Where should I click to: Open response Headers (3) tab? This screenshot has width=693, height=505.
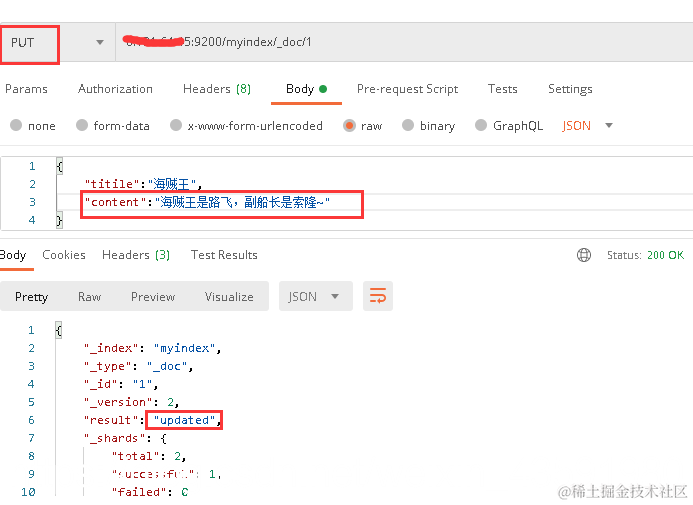[x=136, y=255]
